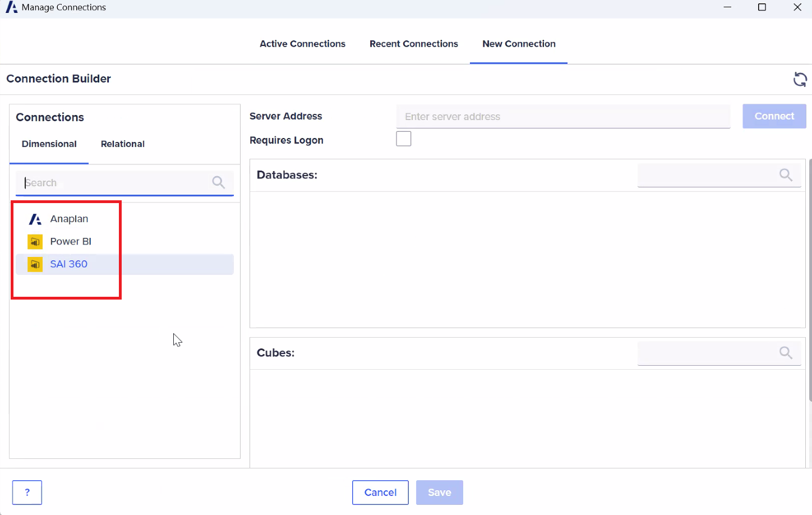The width and height of the screenshot is (812, 515).
Task: Click the Databases search magnifier icon
Action: tap(786, 175)
